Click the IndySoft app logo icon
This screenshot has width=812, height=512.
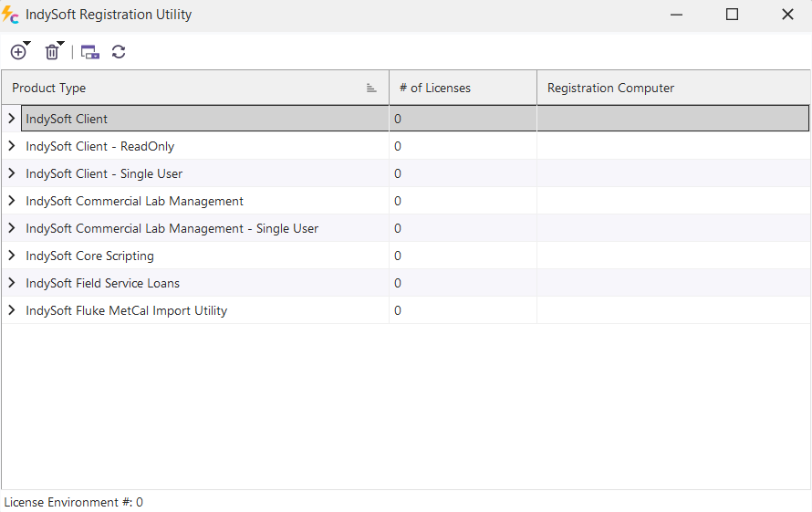(11, 15)
